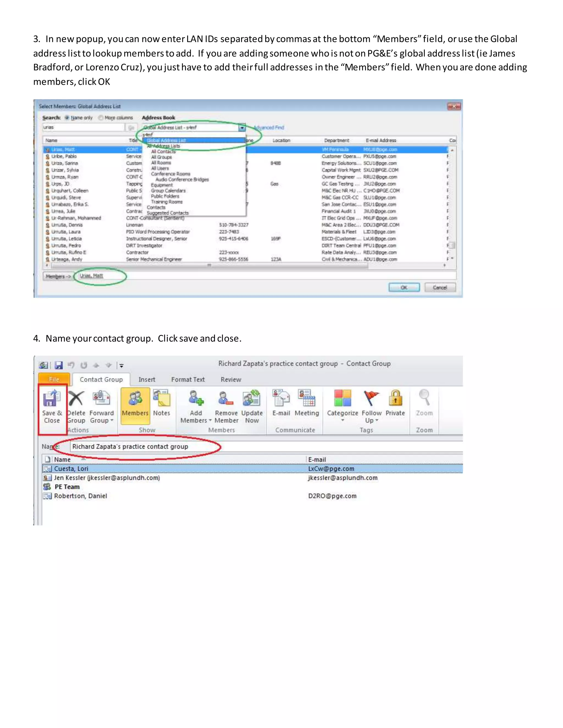Open the Advanced Find link

(x=269, y=127)
